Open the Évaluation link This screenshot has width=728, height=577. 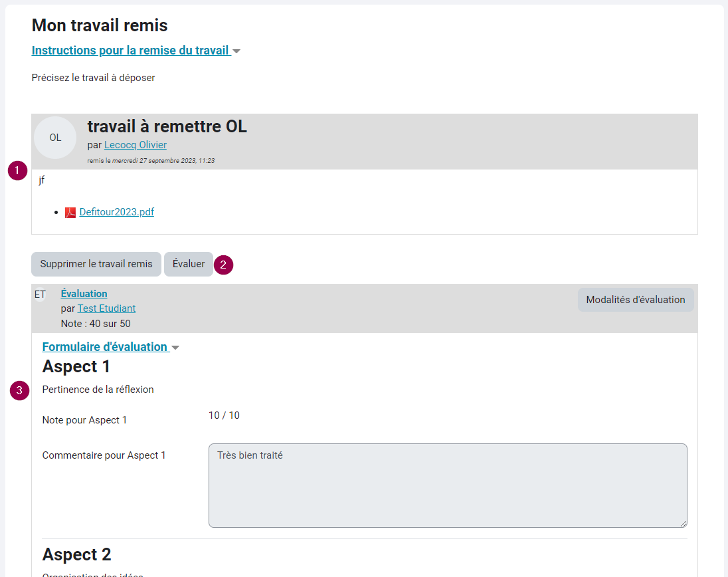tap(84, 294)
